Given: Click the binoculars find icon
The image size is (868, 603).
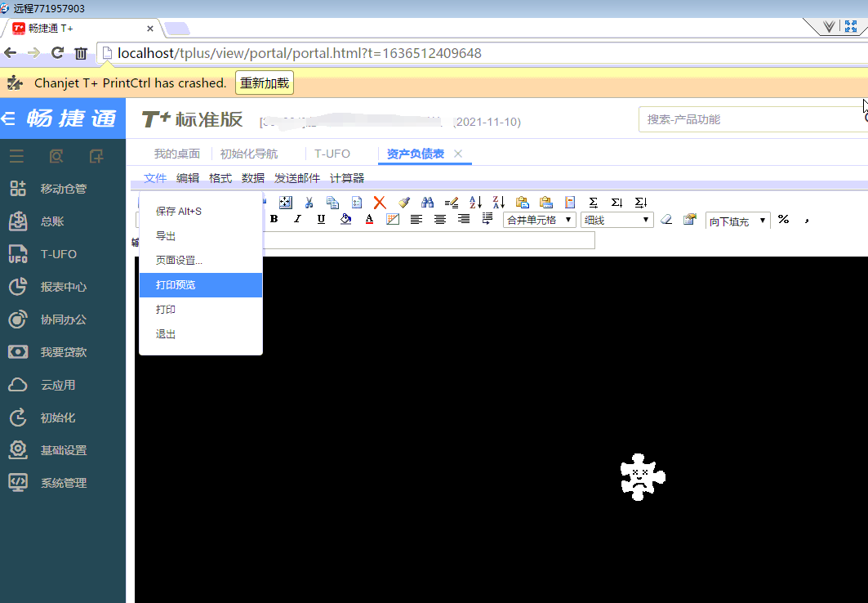Looking at the screenshot, I should click(427, 203).
